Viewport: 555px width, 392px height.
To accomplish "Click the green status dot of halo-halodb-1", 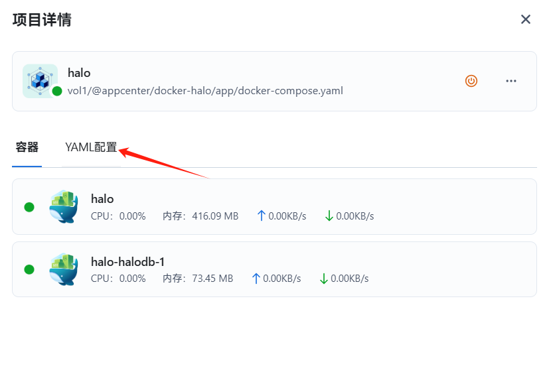I will click(29, 269).
